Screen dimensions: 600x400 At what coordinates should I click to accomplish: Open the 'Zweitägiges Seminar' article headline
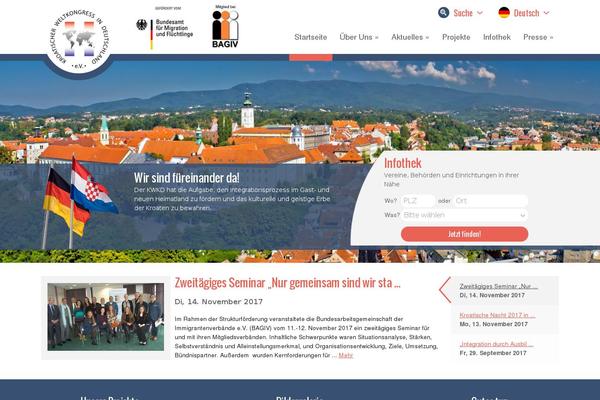click(x=287, y=283)
